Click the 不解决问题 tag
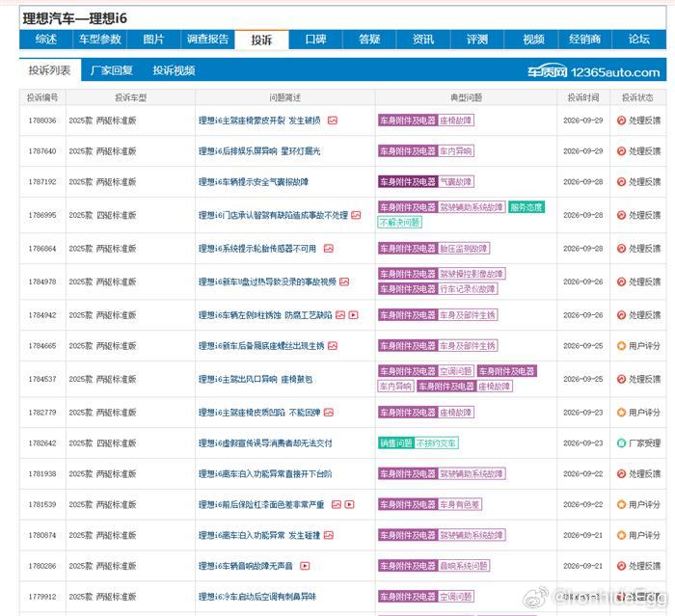This screenshot has width=675, height=616. 400,223
